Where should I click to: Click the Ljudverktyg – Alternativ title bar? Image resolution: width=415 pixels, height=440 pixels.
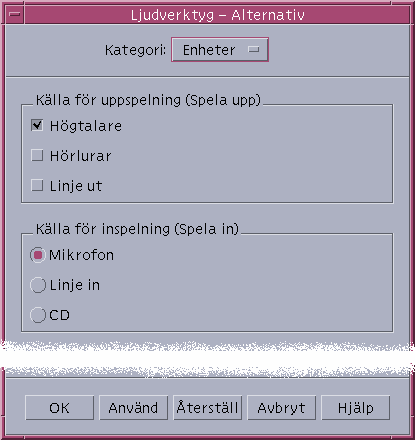pos(217,15)
